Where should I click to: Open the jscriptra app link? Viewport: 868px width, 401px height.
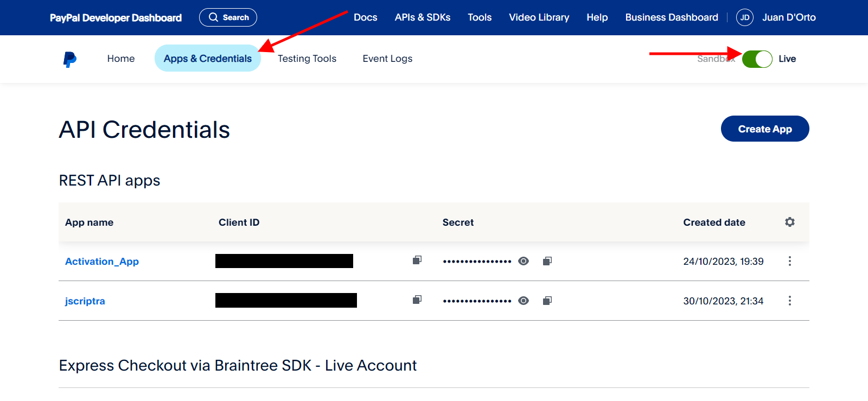(x=85, y=301)
